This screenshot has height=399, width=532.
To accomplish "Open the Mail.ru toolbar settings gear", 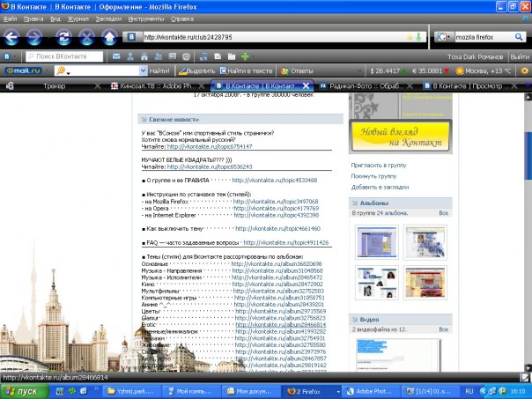I will pyautogui.click(x=525, y=70).
